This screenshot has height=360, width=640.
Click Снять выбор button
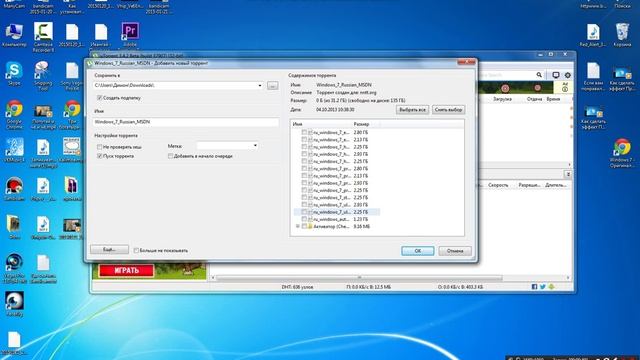[448, 110]
